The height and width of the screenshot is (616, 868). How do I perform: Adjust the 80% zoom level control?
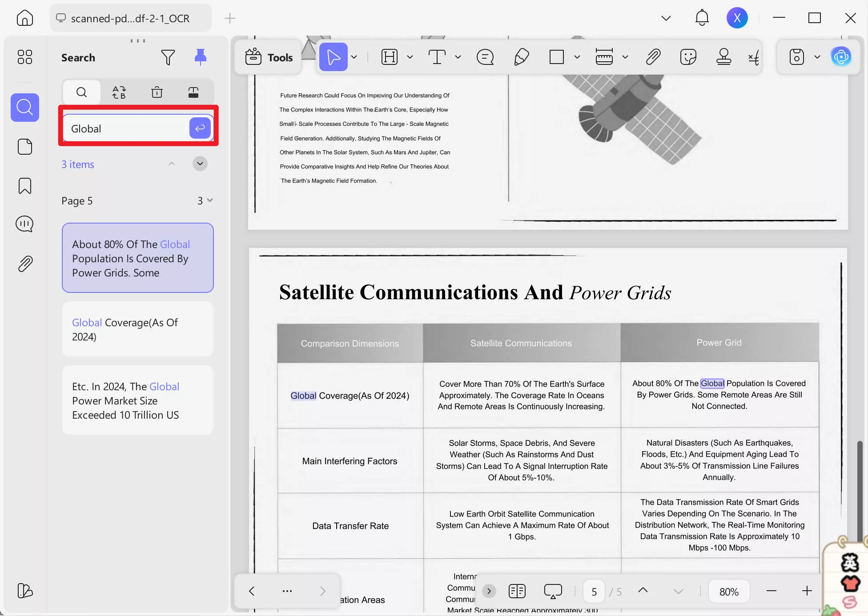click(728, 591)
